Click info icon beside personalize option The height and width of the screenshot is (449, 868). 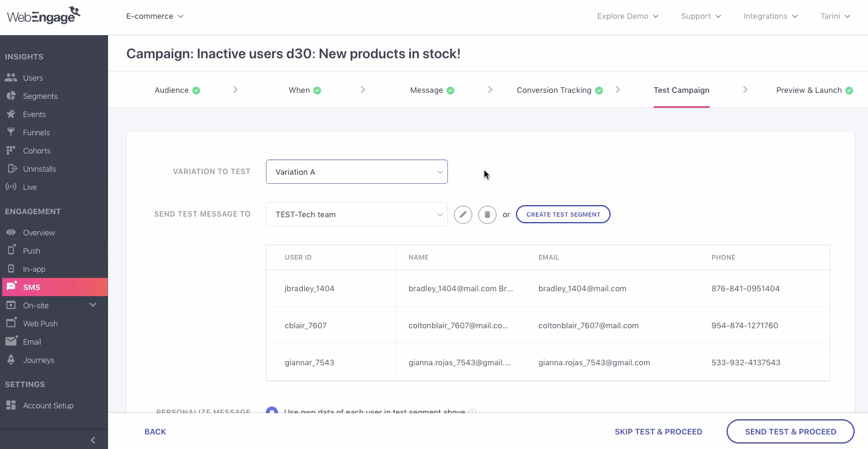coord(473,412)
